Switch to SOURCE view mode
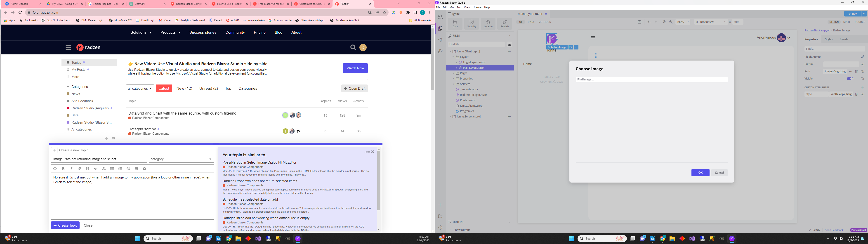The image size is (868, 244). pos(860,22)
